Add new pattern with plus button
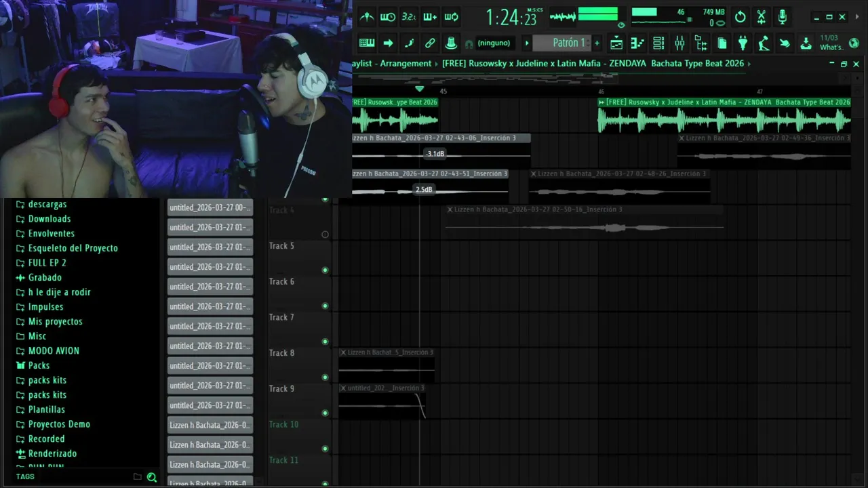This screenshot has width=868, height=488. tap(597, 43)
